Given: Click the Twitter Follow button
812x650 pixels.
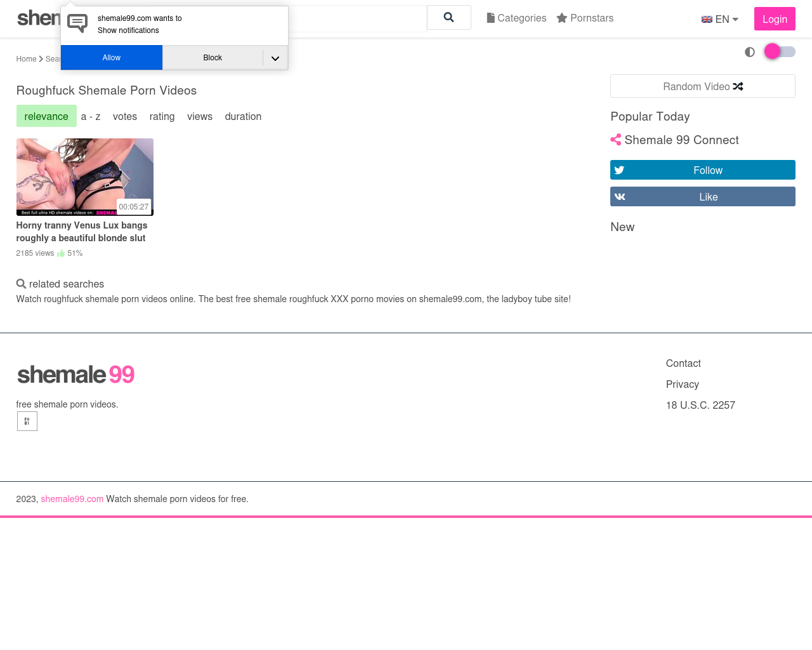Looking at the screenshot, I should click(x=703, y=170).
